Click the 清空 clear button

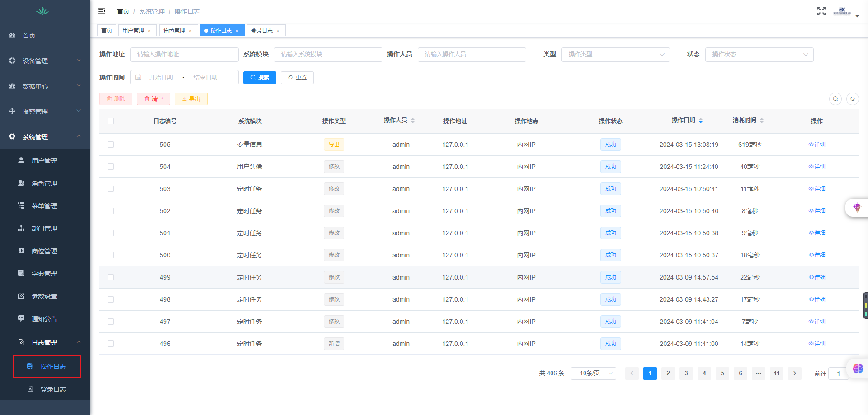tap(153, 99)
